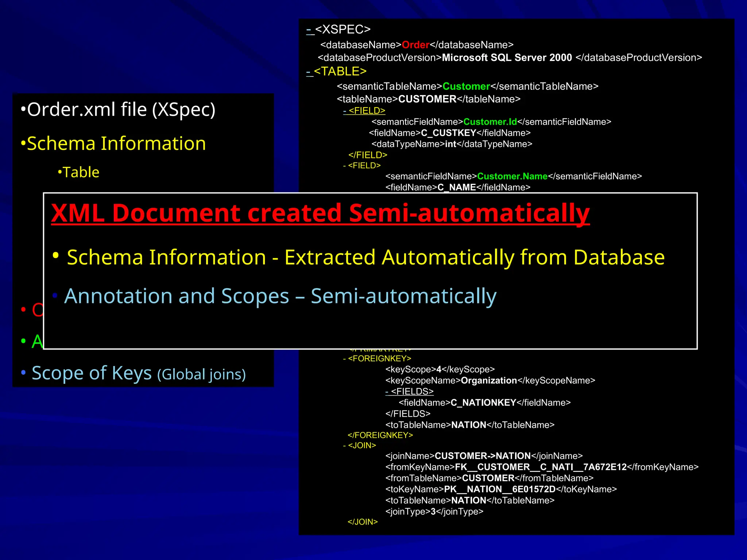747x560 pixels.
Task: Collapse the FOREIGNKEY node
Action: [345, 359]
